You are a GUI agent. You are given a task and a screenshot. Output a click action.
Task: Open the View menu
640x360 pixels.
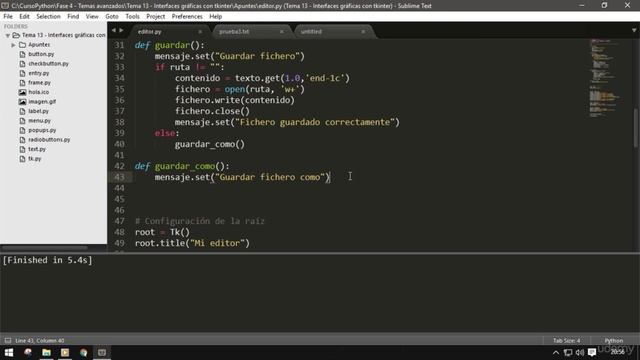[92, 16]
